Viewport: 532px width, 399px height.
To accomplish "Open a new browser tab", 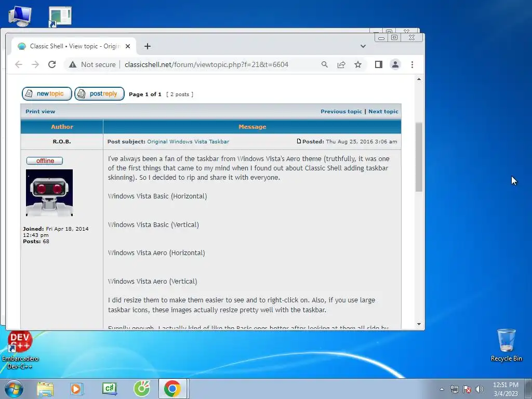I will pyautogui.click(x=147, y=46).
